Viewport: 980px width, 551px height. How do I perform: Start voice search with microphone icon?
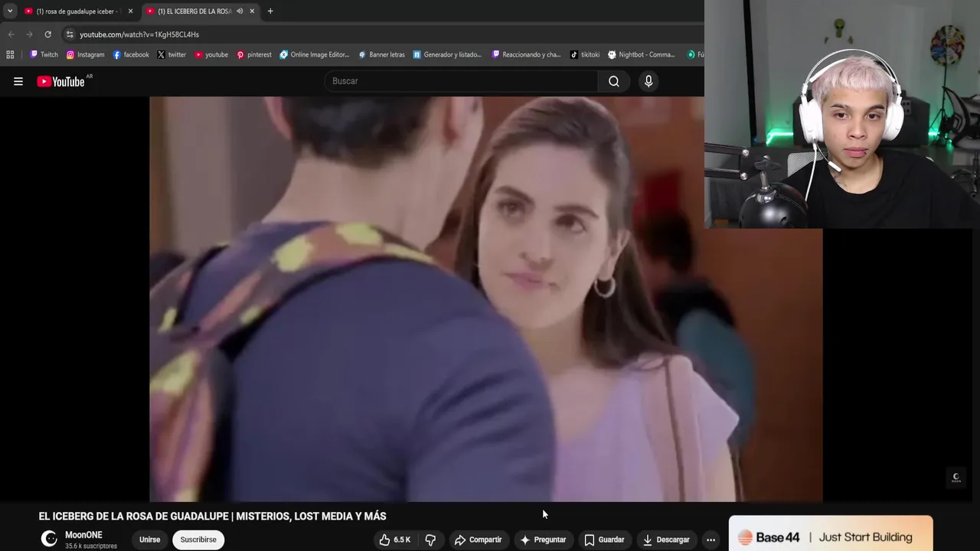(648, 81)
